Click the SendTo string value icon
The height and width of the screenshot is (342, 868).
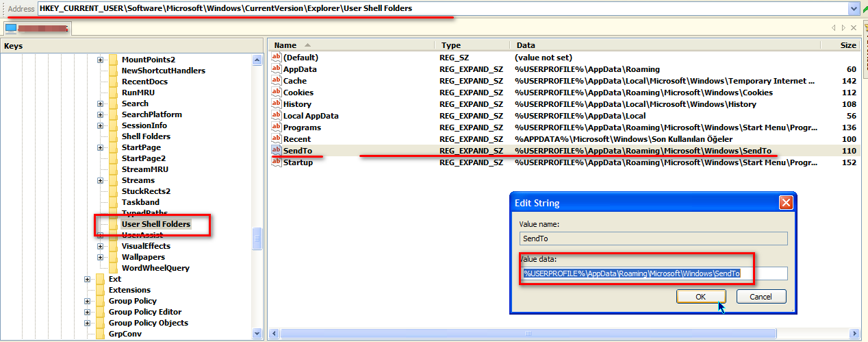pos(277,151)
